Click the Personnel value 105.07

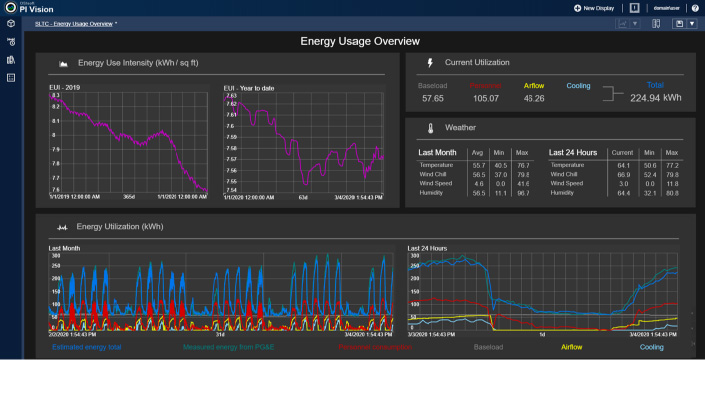point(486,98)
